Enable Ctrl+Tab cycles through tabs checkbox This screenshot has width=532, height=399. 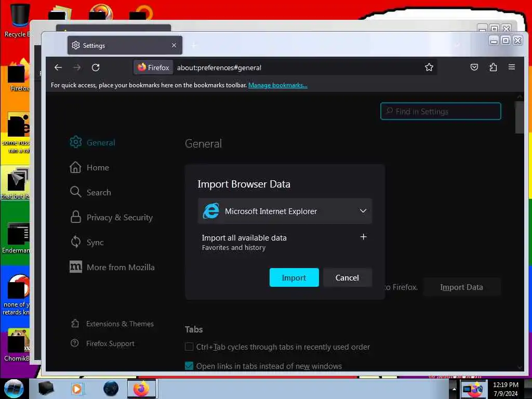[x=189, y=347]
